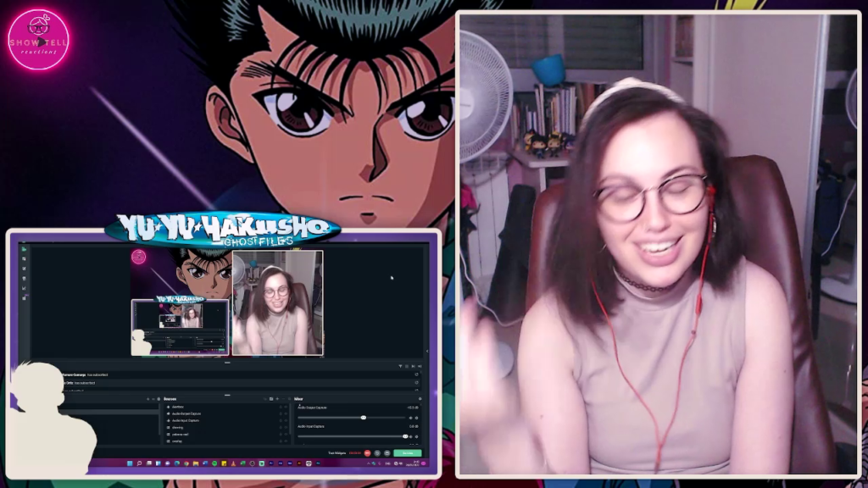
Task: Select the Alertbox source item
Action: (178, 407)
